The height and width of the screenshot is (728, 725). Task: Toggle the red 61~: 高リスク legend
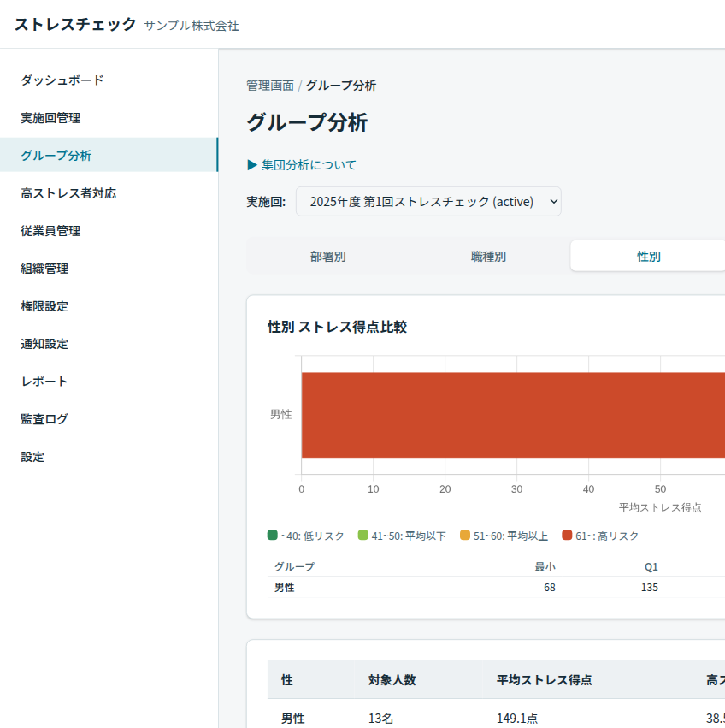(600, 536)
